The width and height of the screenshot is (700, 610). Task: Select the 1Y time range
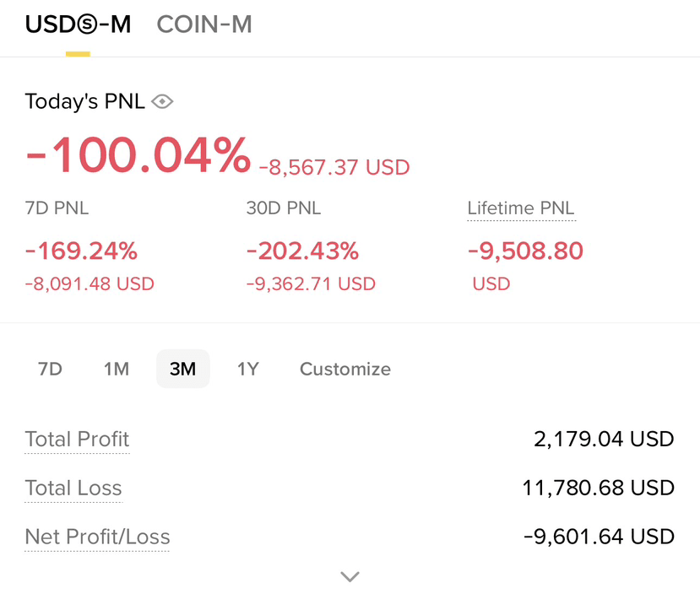[x=247, y=369]
